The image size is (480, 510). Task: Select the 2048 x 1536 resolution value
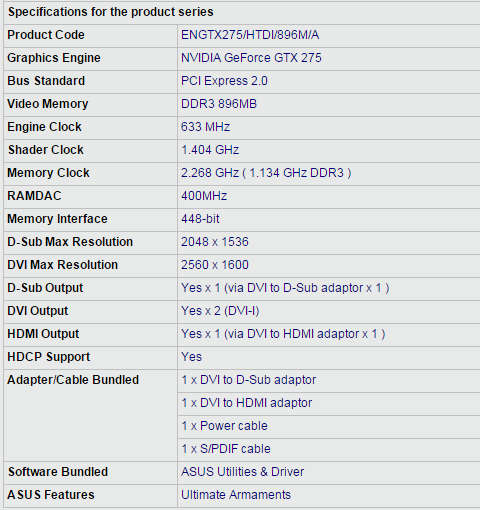(x=215, y=242)
